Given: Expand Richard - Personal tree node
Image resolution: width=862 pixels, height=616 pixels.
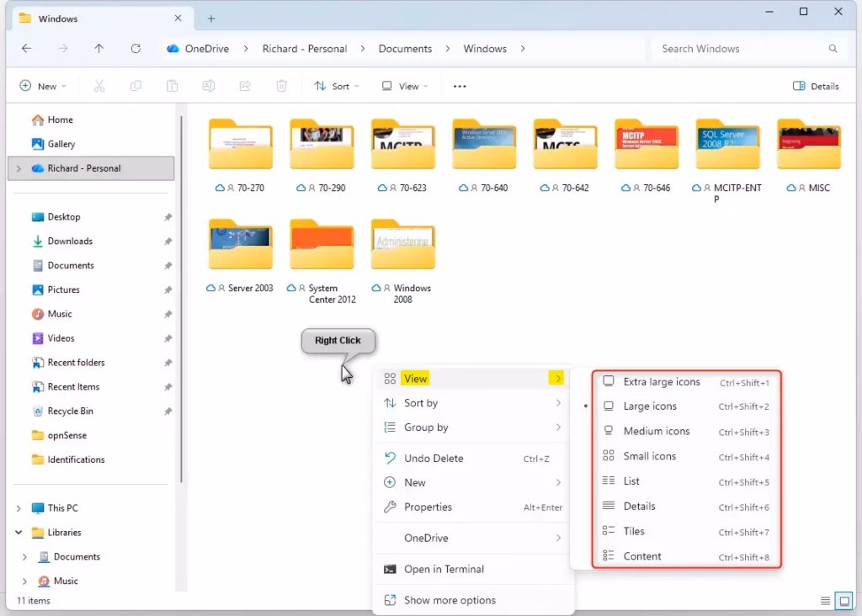Looking at the screenshot, I should pyautogui.click(x=19, y=168).
